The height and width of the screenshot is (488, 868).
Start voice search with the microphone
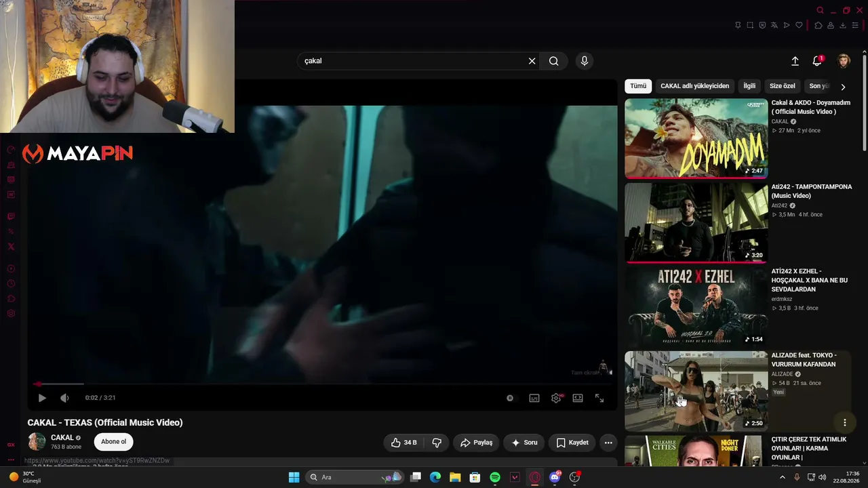pos(585,61)
